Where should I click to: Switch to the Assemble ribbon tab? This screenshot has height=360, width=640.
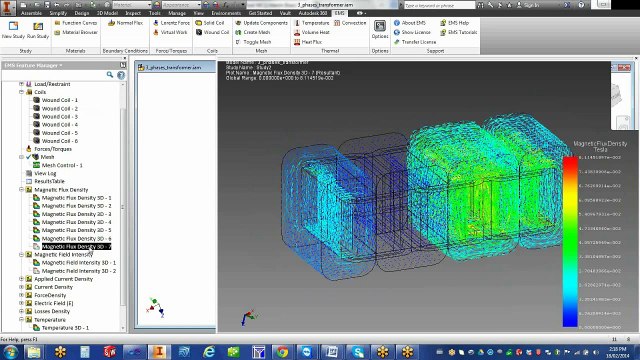click(31, 13)
